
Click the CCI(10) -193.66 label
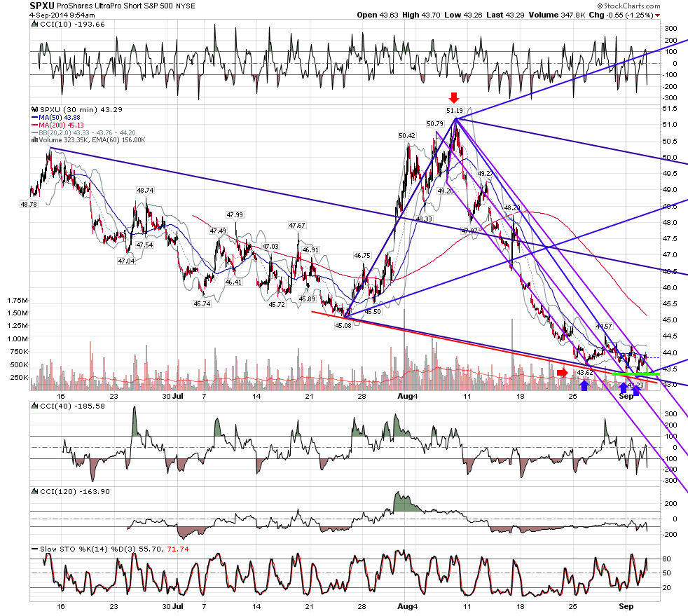click(72, 25)
